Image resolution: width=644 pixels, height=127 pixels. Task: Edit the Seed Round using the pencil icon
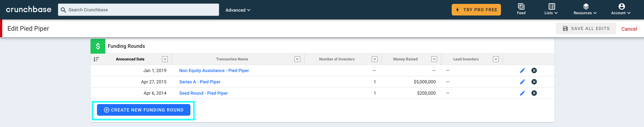(523, 93)
